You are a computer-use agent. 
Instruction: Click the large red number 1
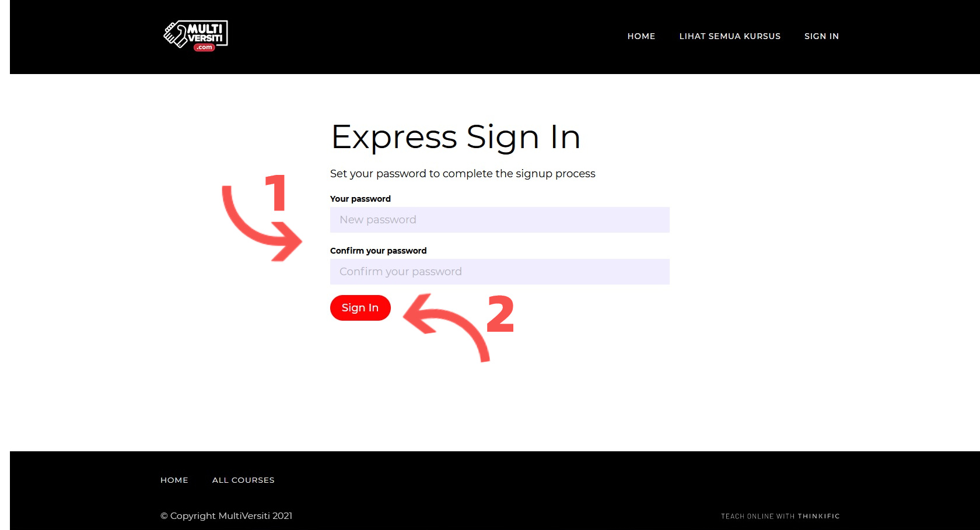coord(276,192)
